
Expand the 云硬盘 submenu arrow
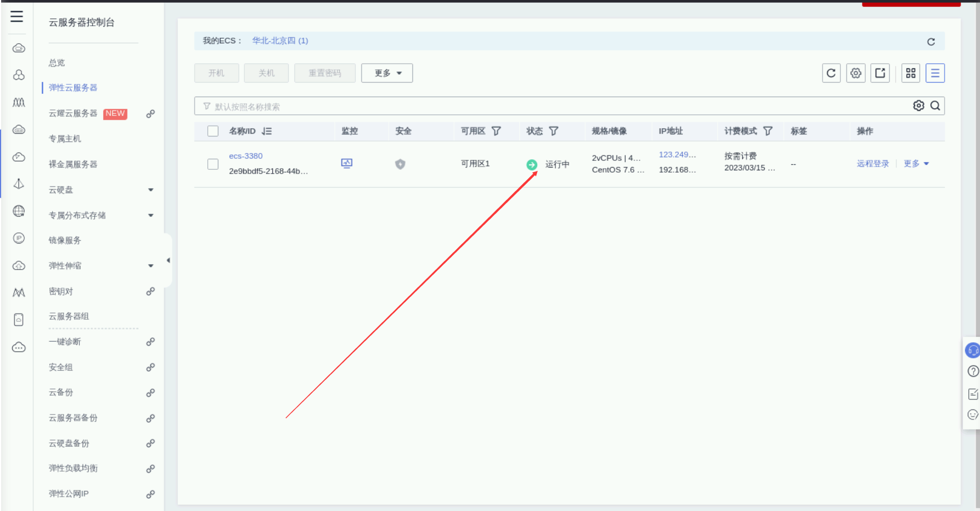tap(151, 190)
